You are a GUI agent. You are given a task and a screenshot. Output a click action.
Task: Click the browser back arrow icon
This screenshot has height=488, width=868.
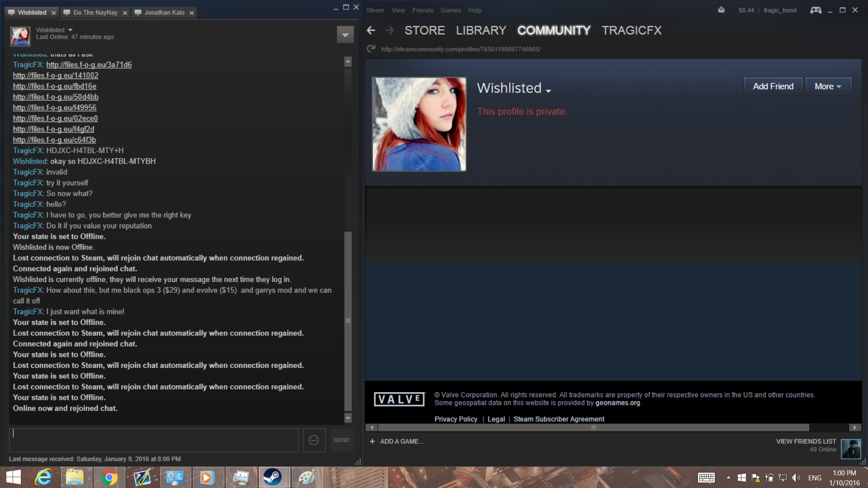pos(371,30)
